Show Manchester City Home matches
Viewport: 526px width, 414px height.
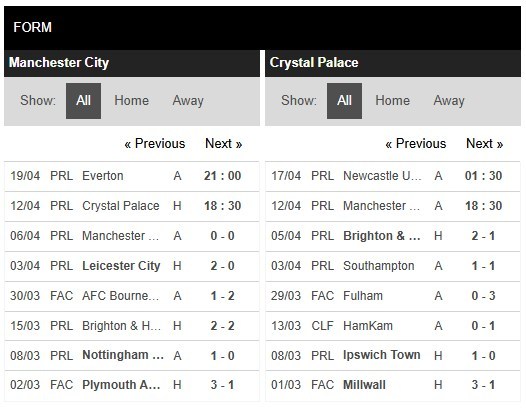pyautogui.click(x=131, y=101)
